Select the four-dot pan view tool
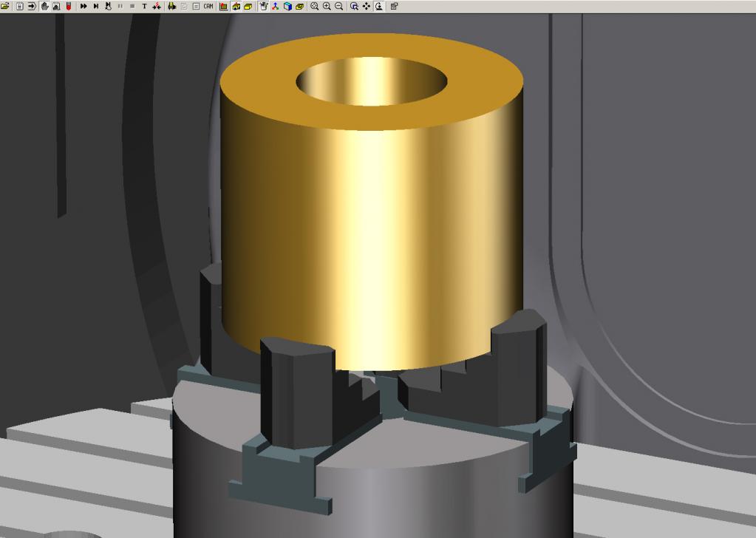 pos(367,6)
